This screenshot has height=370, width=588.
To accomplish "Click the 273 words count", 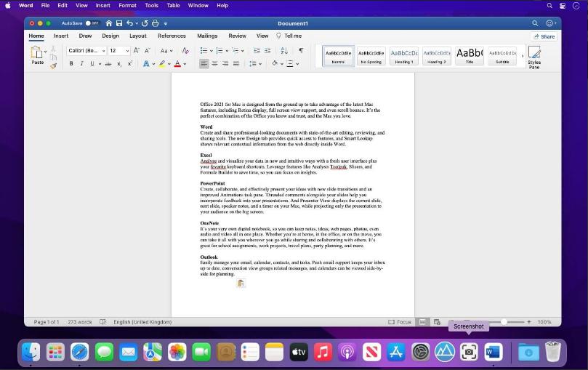I will (x=79, y=321).
